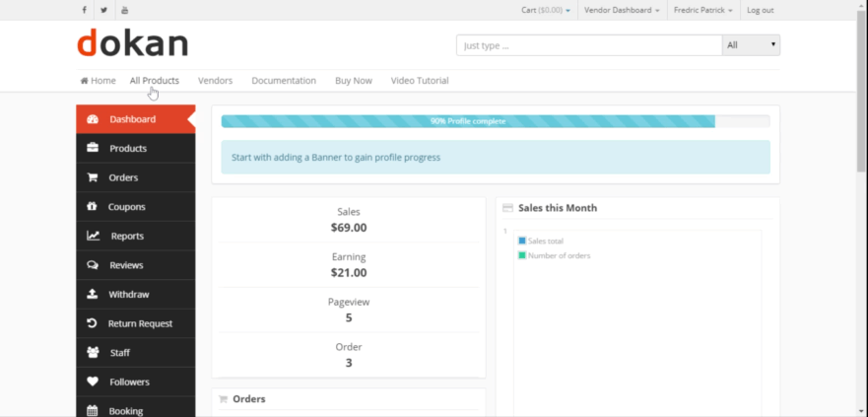This screenshot has width=868, height=417.
Task: Click the Coupons gift icon
Action: [92, 206]
